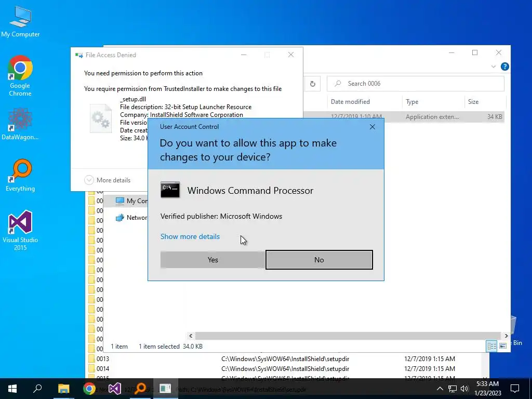Screen dimensions: 532x399
Task: Open DataWagon desktop shortcut
Action: tap(20, 124)
